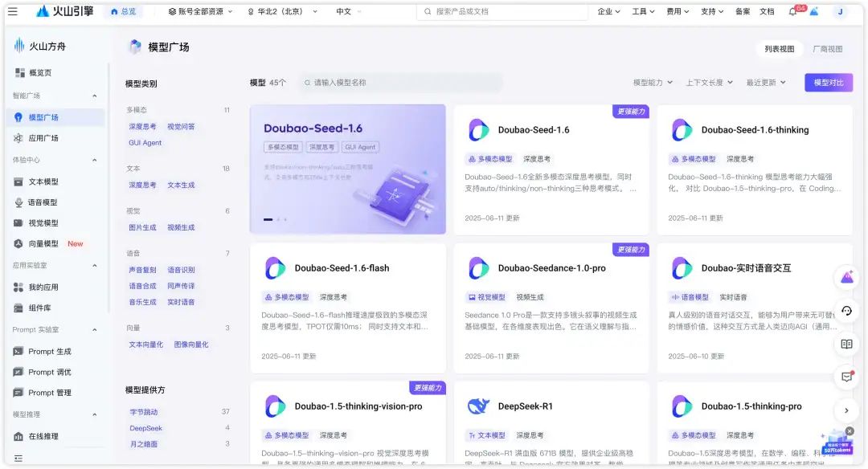Viewport: 868px width, 469px height.
Task: Click the 请输入模型名称 search field
Action: point(401,83)
